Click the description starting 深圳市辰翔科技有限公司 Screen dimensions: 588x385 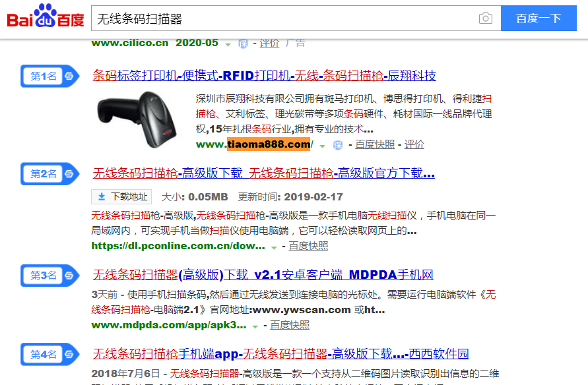(344, 114)
